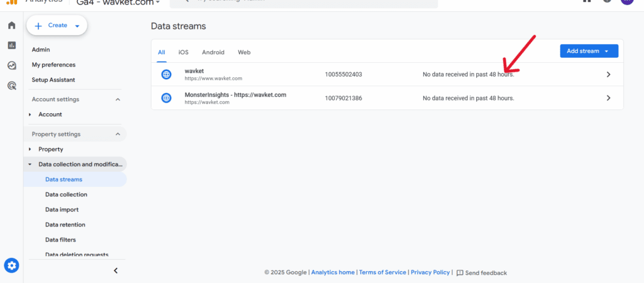Open Setup Assistant in side menu
This screenshot has width=644, height=283.
(x=53, y=80)
